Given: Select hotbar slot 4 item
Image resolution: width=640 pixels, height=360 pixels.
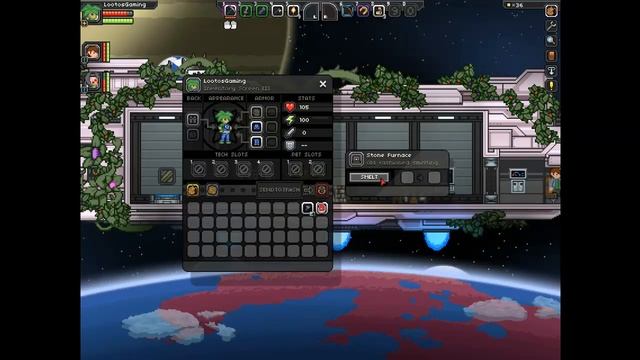Looking at the screenshot, I should 278,10.
